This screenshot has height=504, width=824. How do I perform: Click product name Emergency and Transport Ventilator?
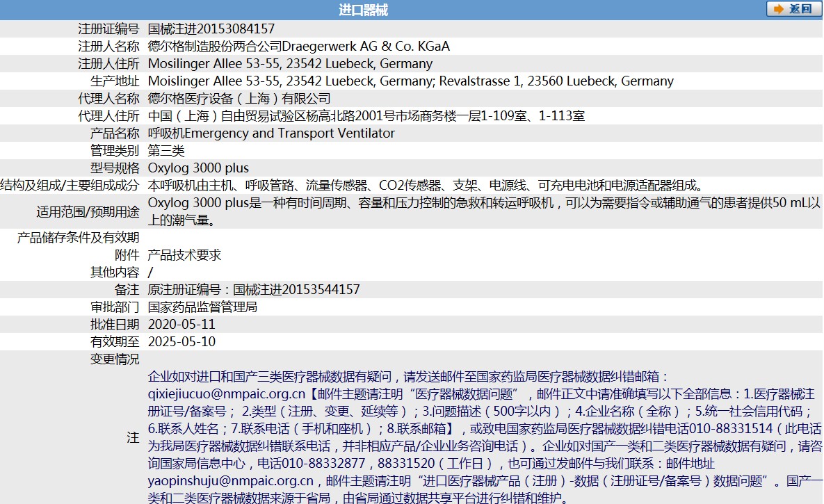coord(289,133)
